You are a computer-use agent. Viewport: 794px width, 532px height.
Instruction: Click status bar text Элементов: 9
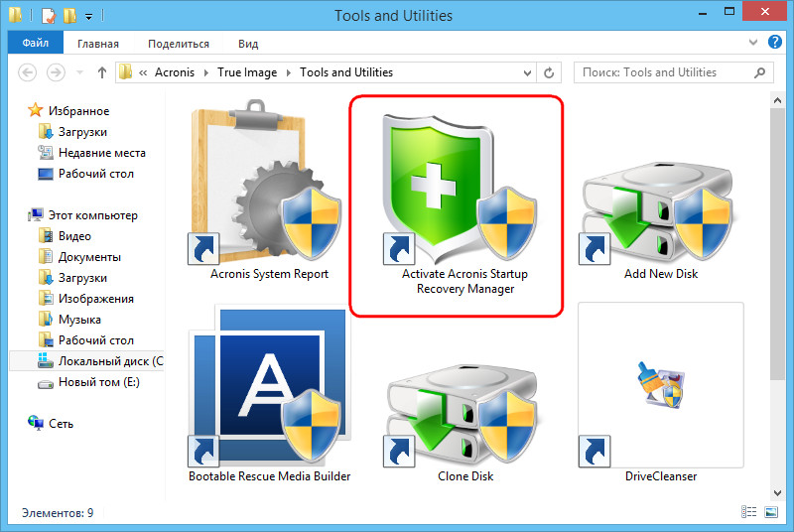point(58,513)
